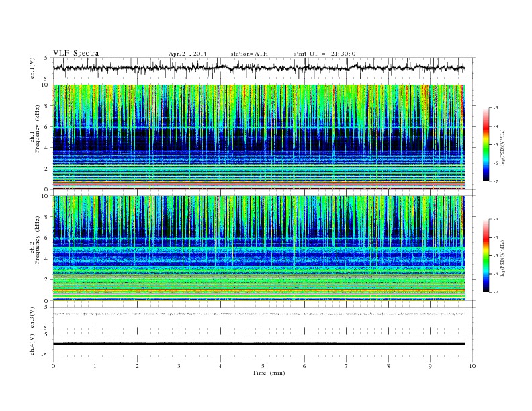
Task: Click the "9" minute tick label
Action: point(430,366)
